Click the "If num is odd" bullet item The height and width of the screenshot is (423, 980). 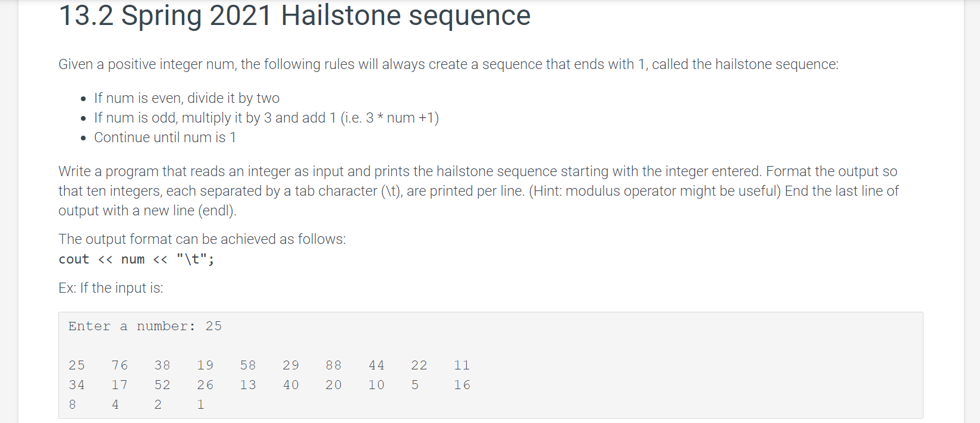click(266, 118)
